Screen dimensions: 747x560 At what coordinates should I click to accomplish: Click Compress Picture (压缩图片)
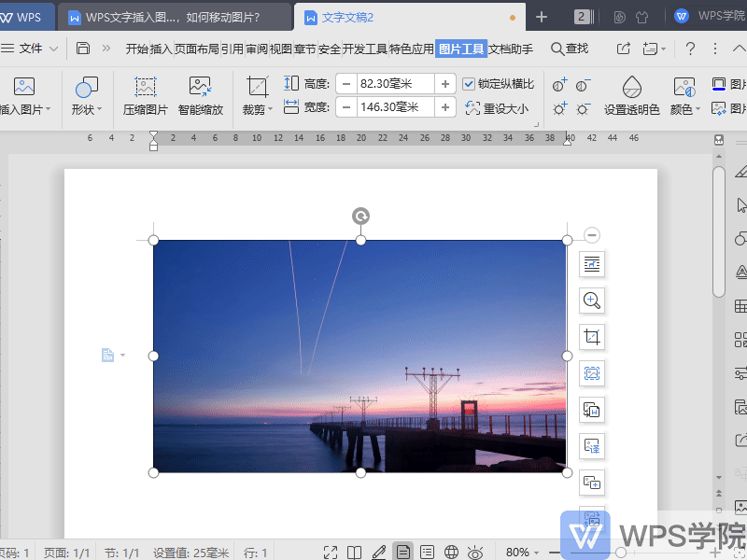click(x=146, y=97)
